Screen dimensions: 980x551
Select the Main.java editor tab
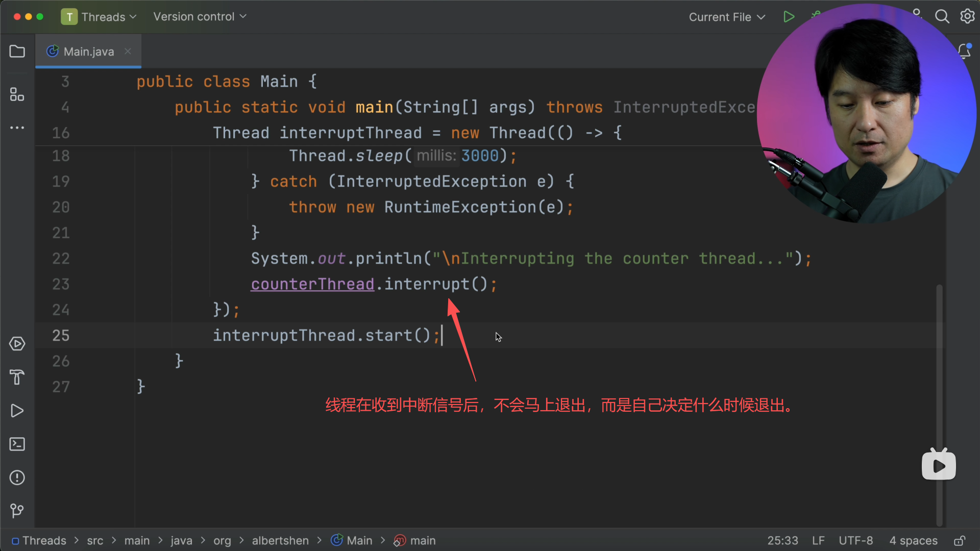coord(88,52)
